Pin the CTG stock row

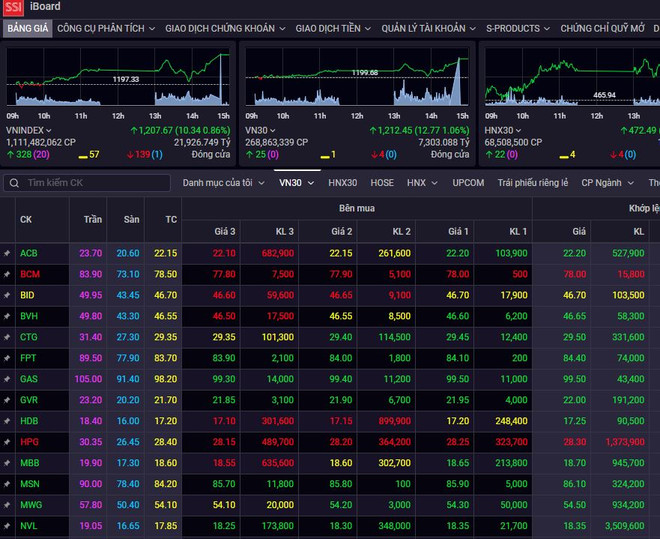pyautogui.click(x=7, y=337)
